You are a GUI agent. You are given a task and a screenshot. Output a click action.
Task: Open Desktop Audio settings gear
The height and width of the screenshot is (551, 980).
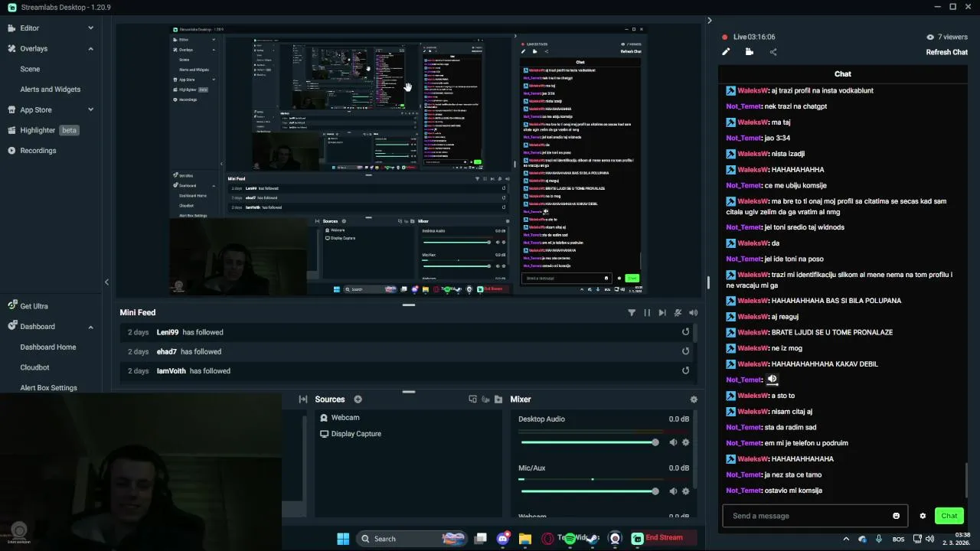click(685, 442)
